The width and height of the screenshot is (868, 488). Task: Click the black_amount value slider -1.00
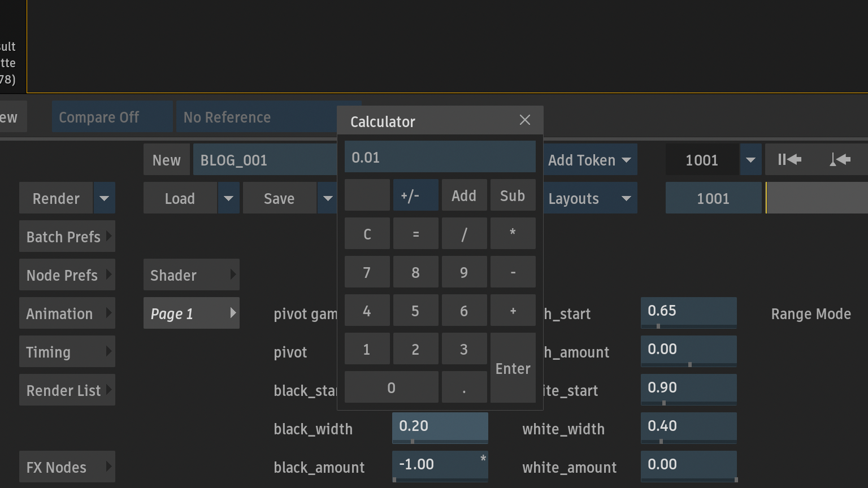(440, 466)
